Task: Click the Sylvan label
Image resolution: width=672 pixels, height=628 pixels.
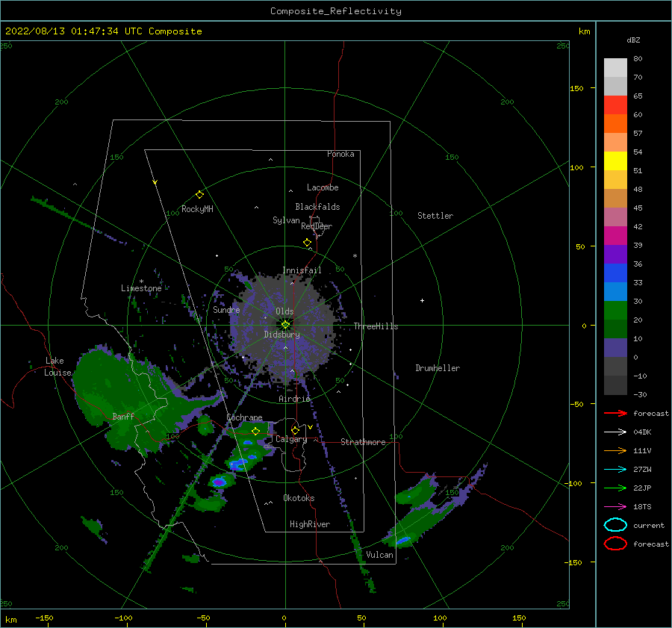Action: (x=286, y=220)
